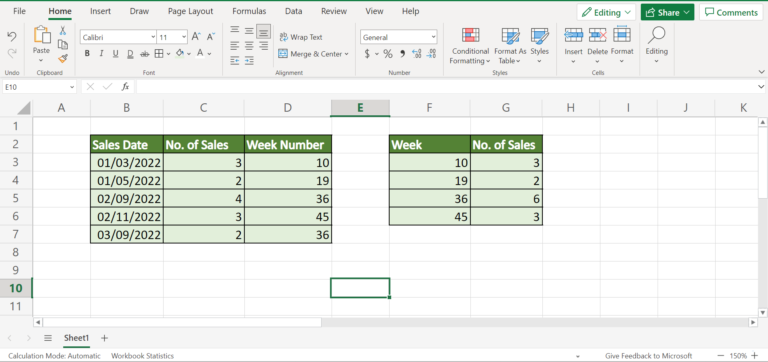Open the Editing mode dropdown
The height and width of the screenshot is (362, 768).
606,13
